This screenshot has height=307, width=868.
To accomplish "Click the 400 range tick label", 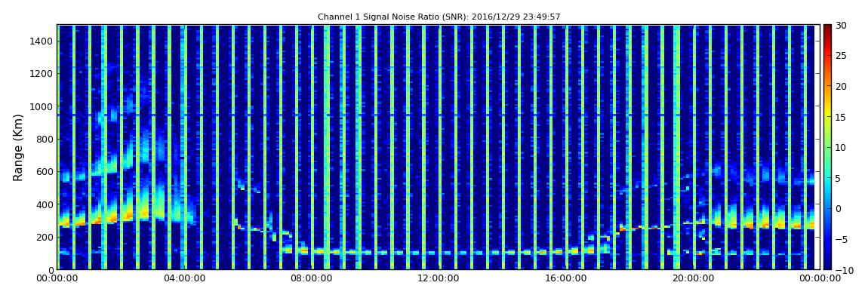I will [x=45, y=204].
